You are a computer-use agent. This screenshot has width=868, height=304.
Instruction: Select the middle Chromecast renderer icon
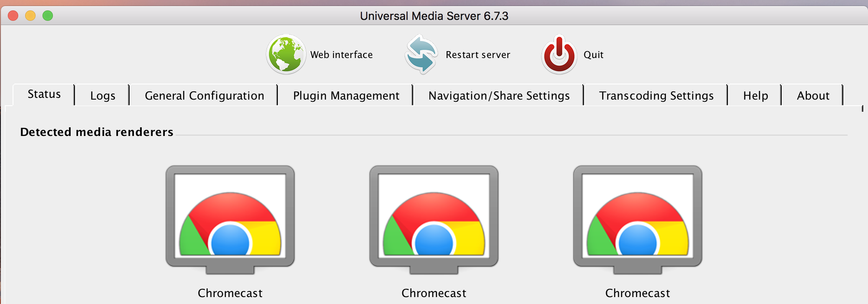point(434,220)
